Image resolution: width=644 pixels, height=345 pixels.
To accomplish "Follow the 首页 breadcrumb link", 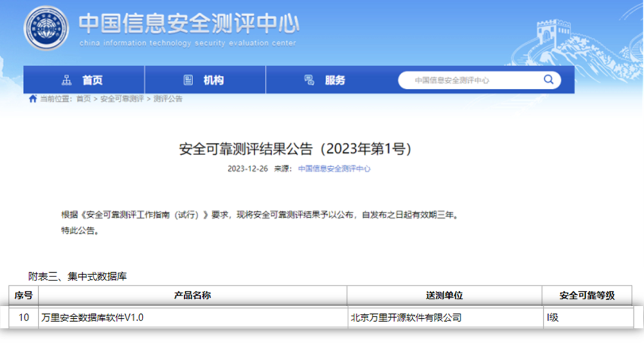I will 83,98.
